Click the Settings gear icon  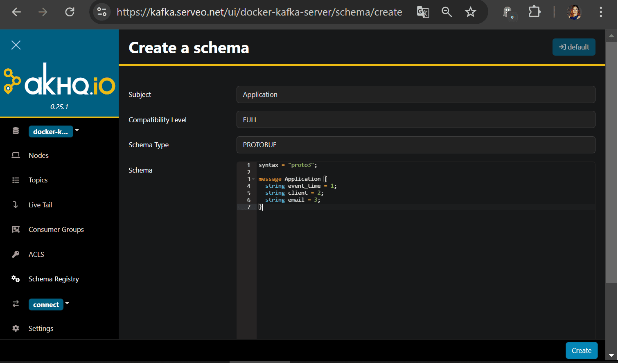click(x=16, y=328)
